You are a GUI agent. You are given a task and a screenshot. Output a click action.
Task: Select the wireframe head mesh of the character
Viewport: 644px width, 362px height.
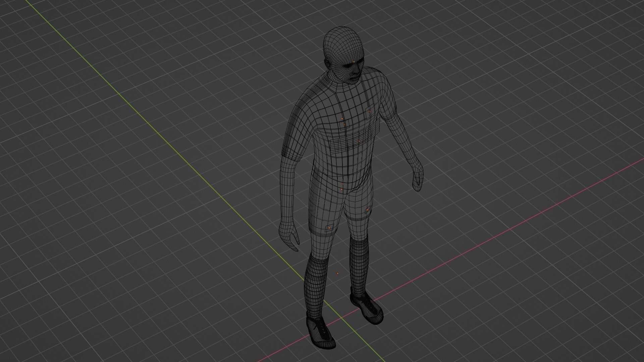(x=343, y=55)
